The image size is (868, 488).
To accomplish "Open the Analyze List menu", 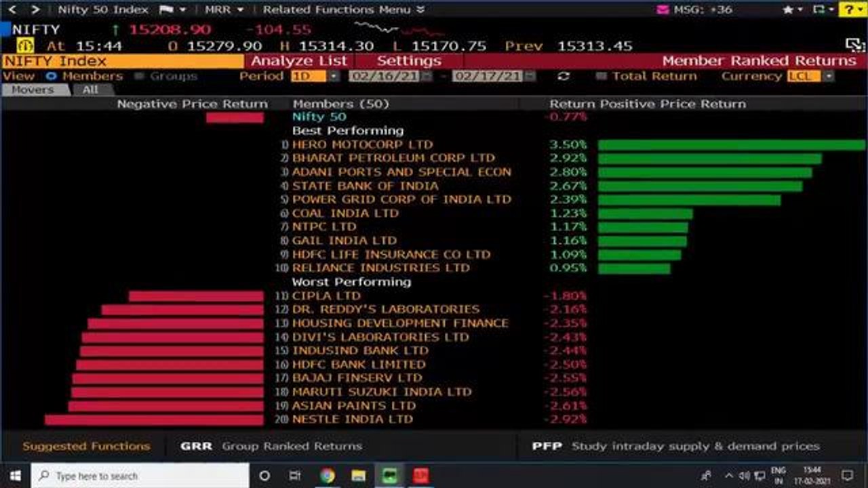I will pos(299,61).
